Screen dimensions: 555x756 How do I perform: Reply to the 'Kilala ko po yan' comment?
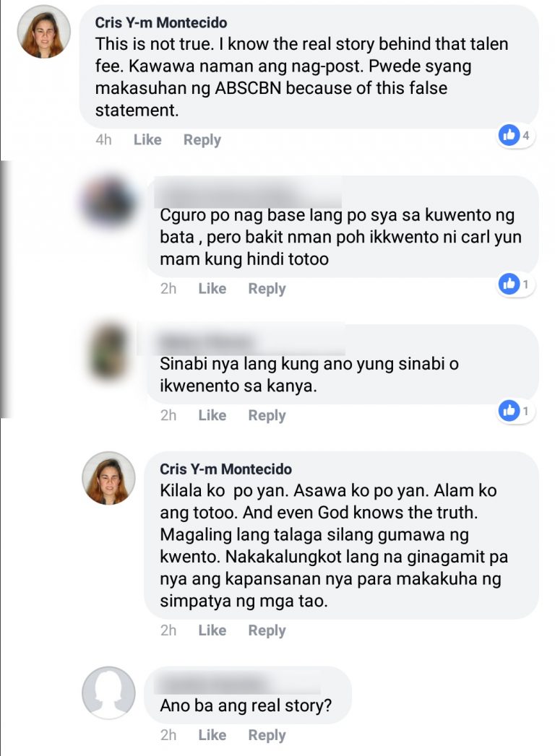[x=267, y=630]
